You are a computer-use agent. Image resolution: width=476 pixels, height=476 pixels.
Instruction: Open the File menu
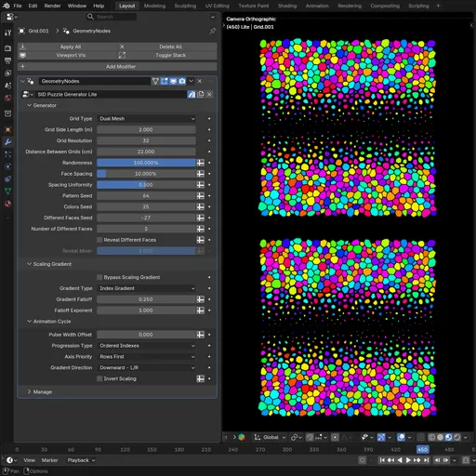pyautogui.click(x=18, y=6)
